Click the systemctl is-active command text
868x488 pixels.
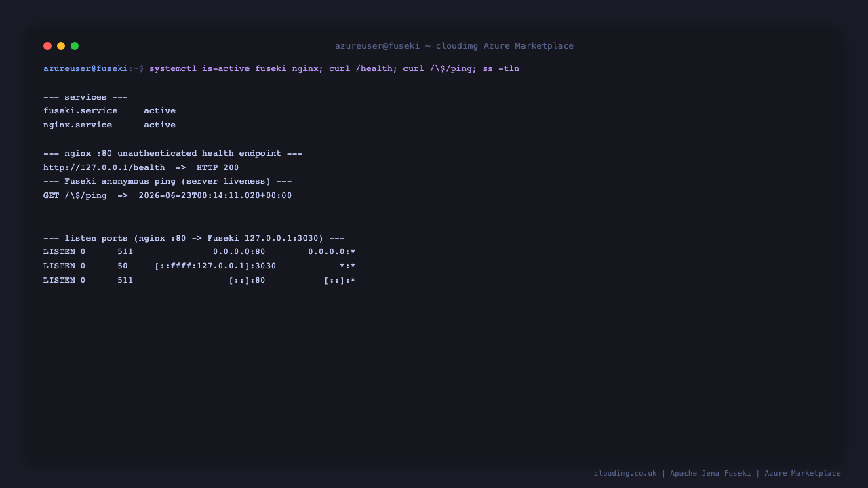pyautogui.click(x=334, y=68)
